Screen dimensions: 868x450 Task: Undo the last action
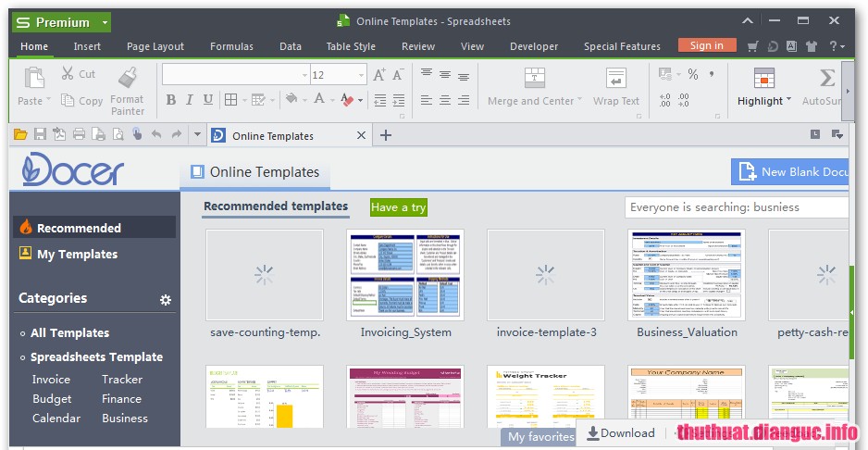pos(156,134)
